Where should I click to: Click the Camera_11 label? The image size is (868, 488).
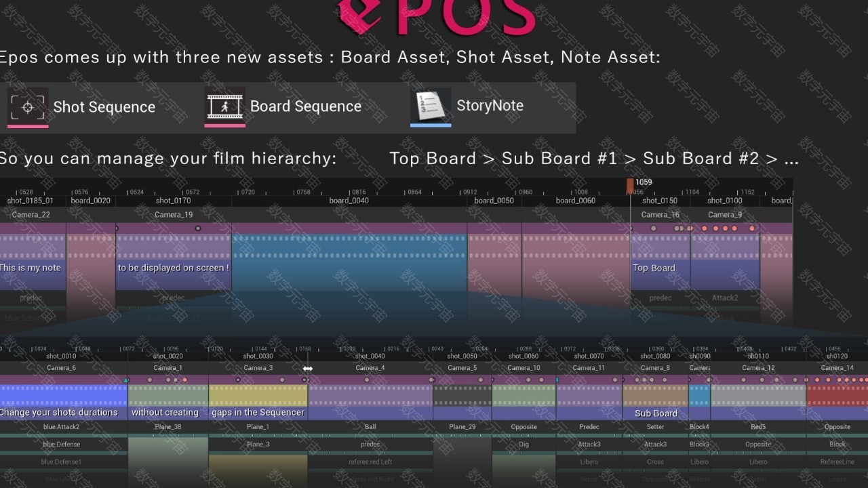(x=589, y=368)
